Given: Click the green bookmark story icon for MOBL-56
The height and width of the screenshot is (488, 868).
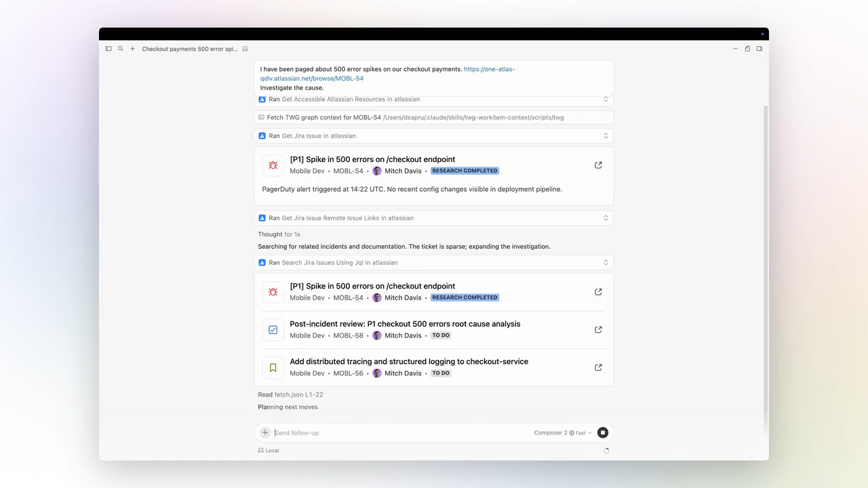Looking at the screenshot, I should point(273,367).
